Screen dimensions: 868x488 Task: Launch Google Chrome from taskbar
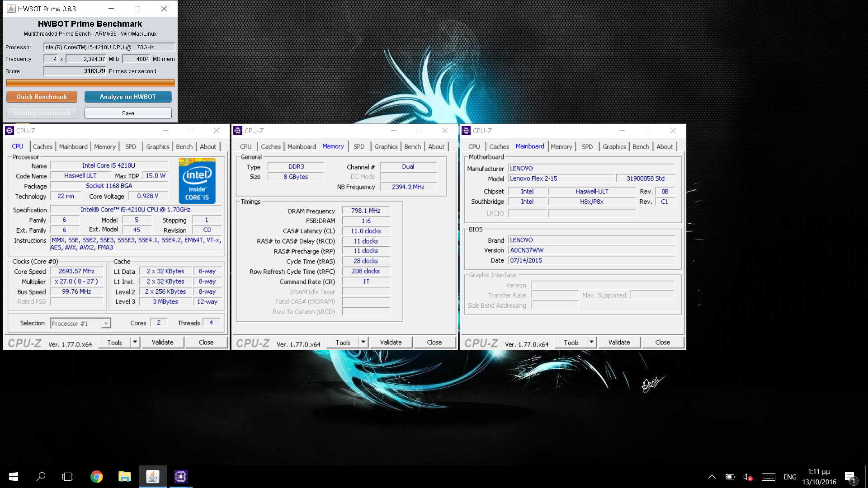coord(96,477)
